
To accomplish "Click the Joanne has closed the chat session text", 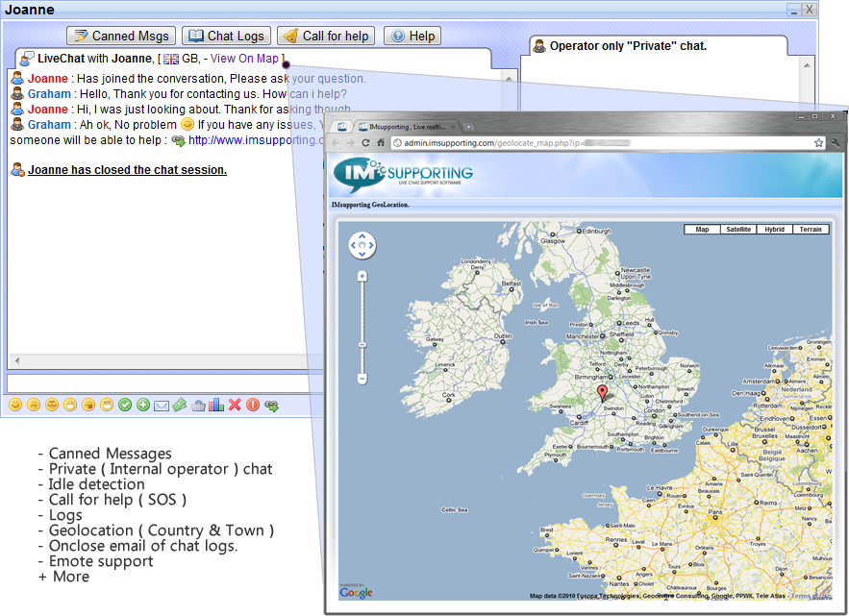I will coord(127,170).
